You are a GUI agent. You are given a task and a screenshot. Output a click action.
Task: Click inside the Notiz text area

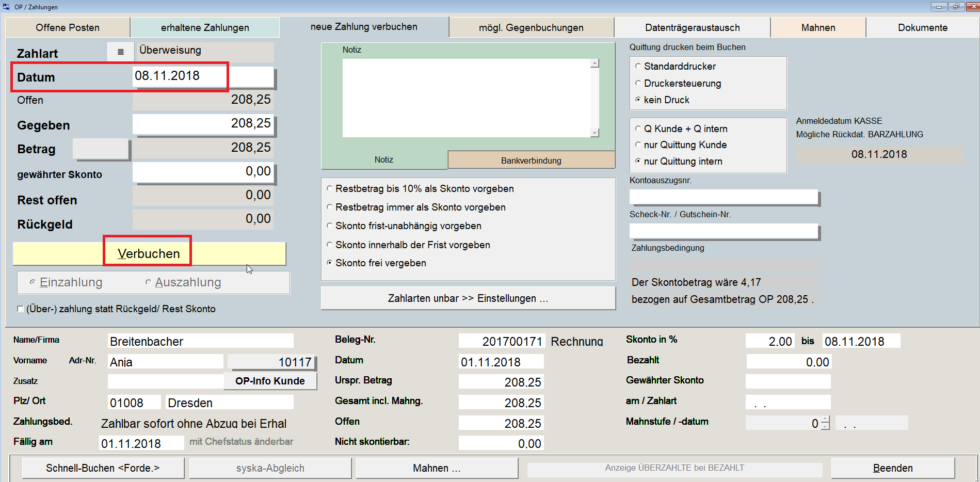tap(467, 98)
